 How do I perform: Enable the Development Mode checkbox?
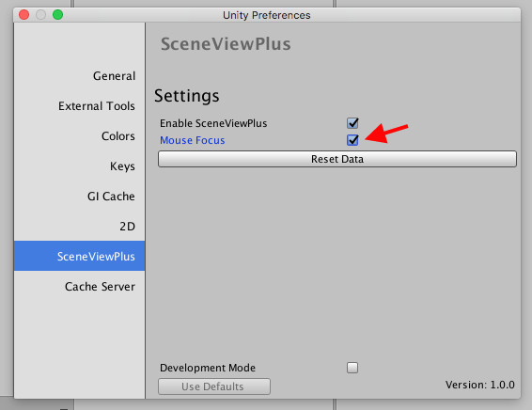352,368
